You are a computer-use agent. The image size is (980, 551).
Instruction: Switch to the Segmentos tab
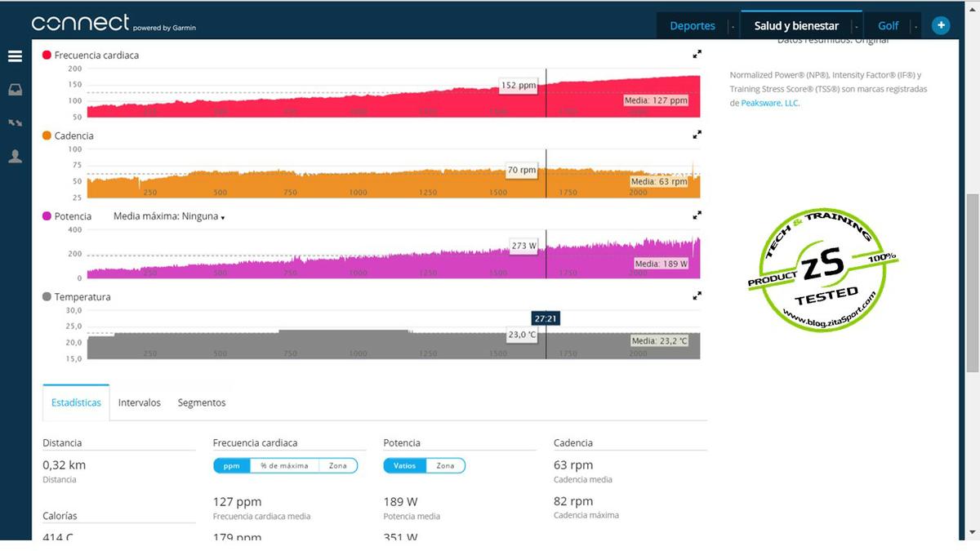tap(202, 402)
